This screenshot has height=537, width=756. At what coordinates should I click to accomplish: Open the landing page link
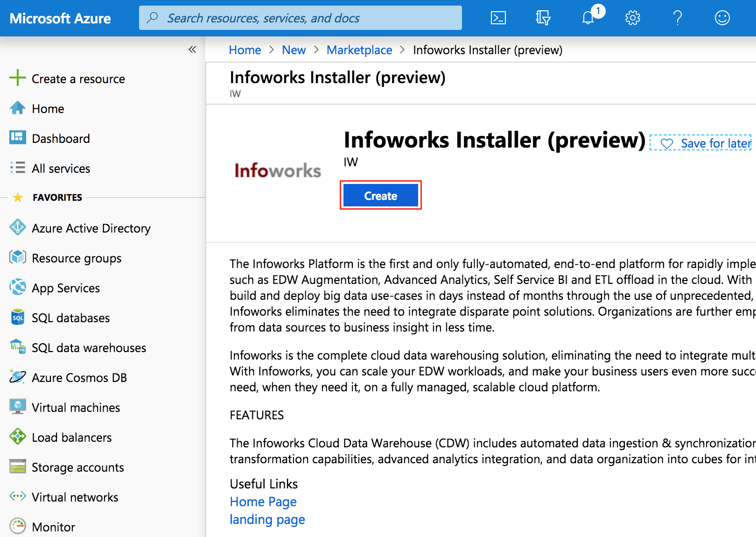pyautogui.click(x=267, y=519)
